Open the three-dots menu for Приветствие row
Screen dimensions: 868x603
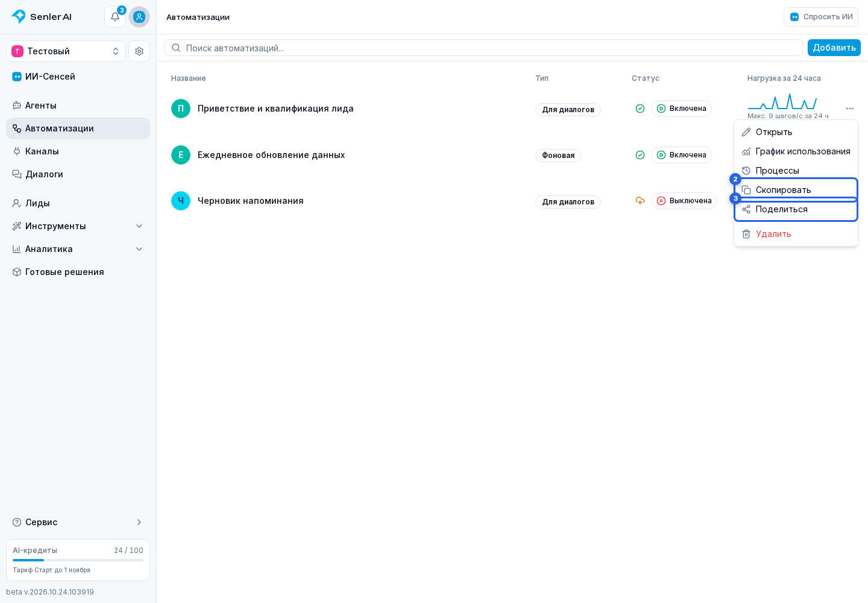(850, 109)
